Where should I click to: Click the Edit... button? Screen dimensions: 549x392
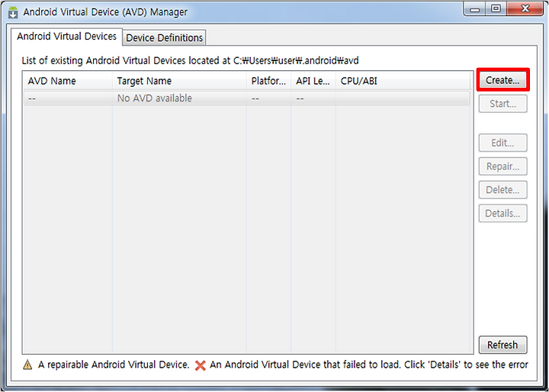point(502,143)
